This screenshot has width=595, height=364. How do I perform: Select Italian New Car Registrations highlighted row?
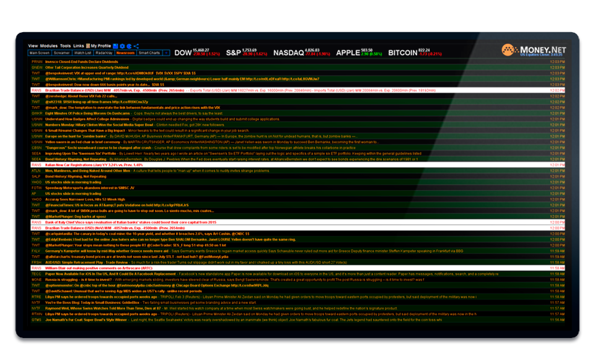298,165
